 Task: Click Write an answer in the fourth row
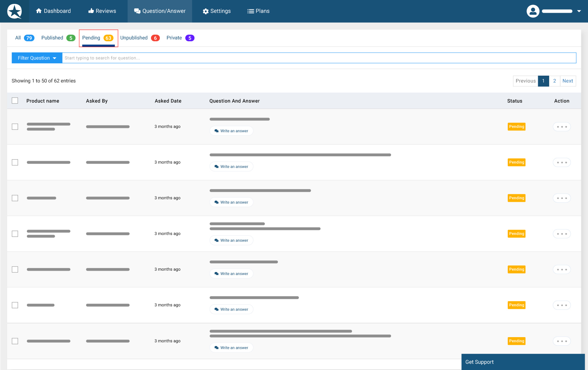coord(231,240)
